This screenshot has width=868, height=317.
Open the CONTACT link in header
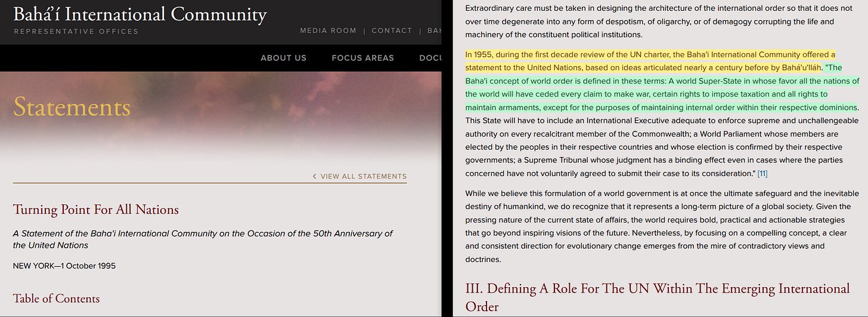click(392, 30)
